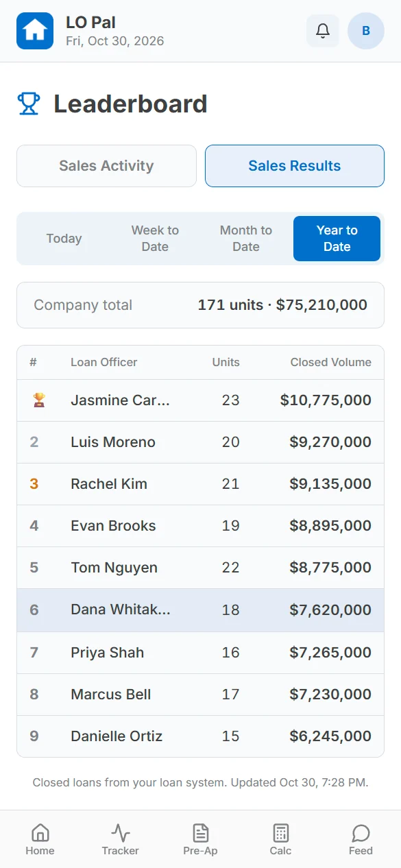Click Jasmine's units value 23

tap(231, 400)
